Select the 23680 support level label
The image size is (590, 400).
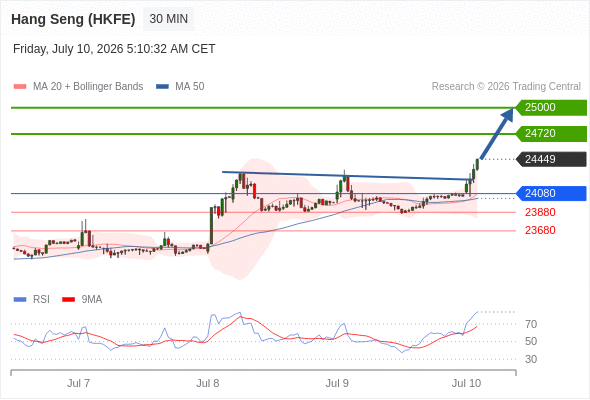(540, 230)
